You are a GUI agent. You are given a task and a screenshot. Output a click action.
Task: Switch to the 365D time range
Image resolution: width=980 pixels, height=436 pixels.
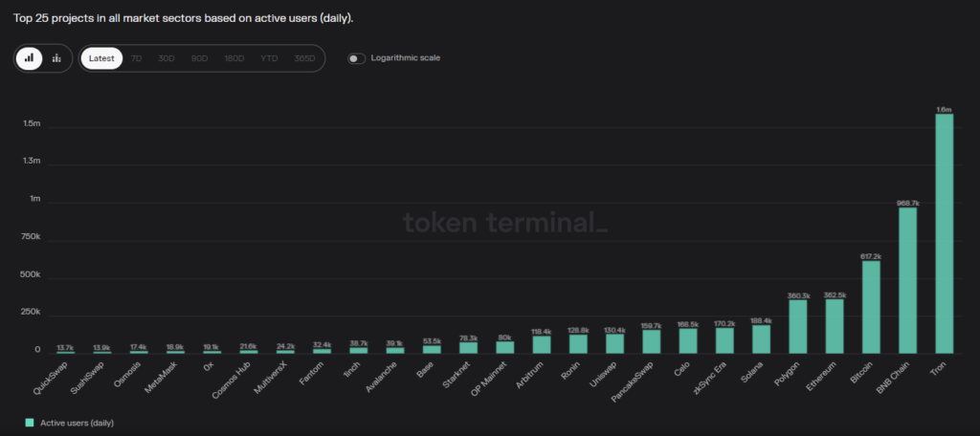tap(304, 58)
